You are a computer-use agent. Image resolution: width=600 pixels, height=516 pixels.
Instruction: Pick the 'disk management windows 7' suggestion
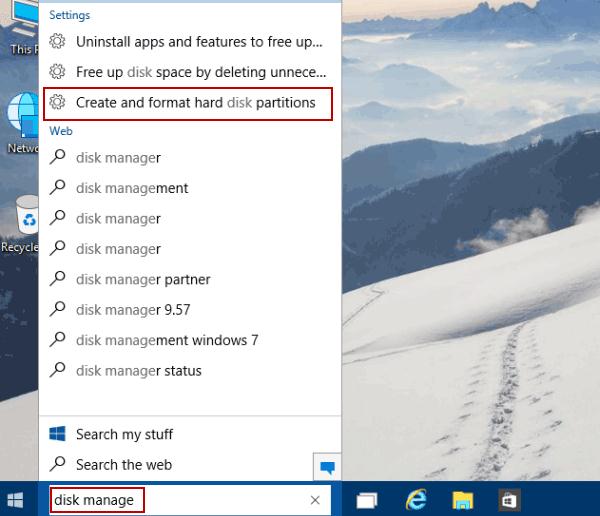[x=167, y=340]
